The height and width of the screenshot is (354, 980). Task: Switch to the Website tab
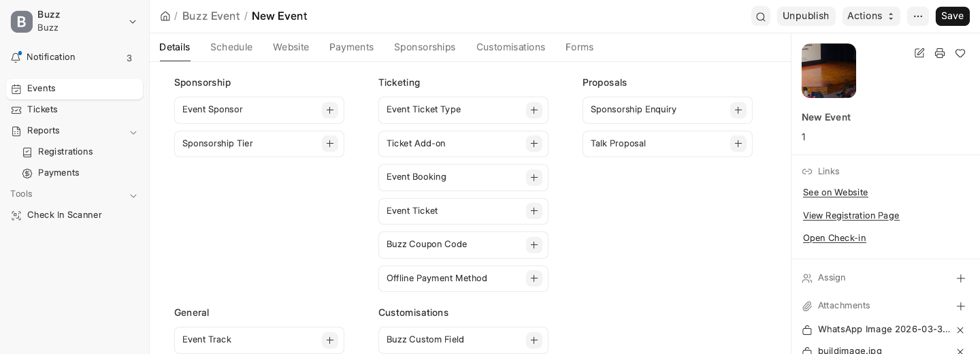(291, 48)
